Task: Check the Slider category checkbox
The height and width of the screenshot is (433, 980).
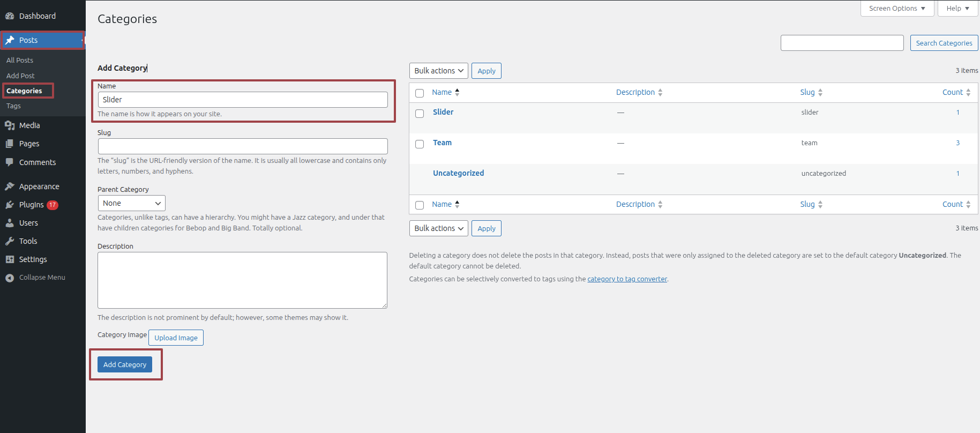Action: (x=420, y=113)
